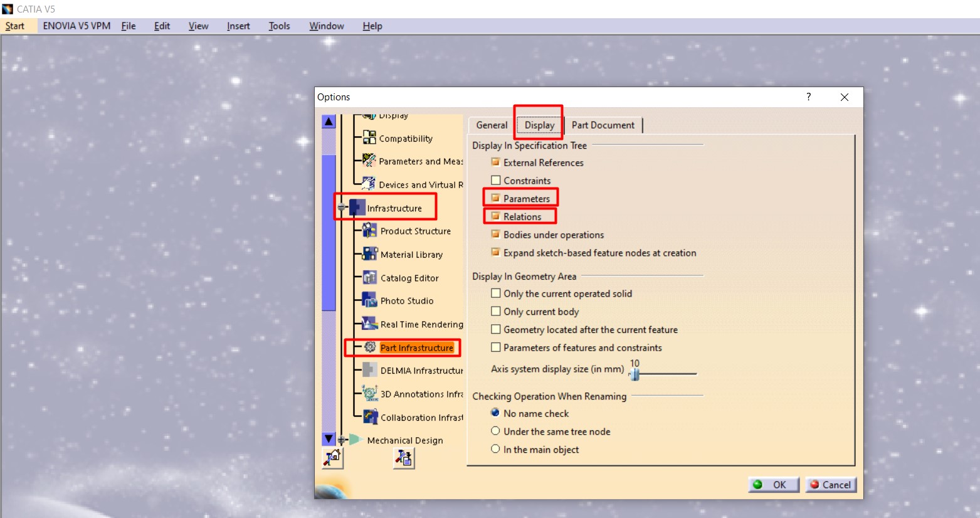Screen dimensions: 980x518
Task: Click the Product Structure icon
Action: (370, 230)
